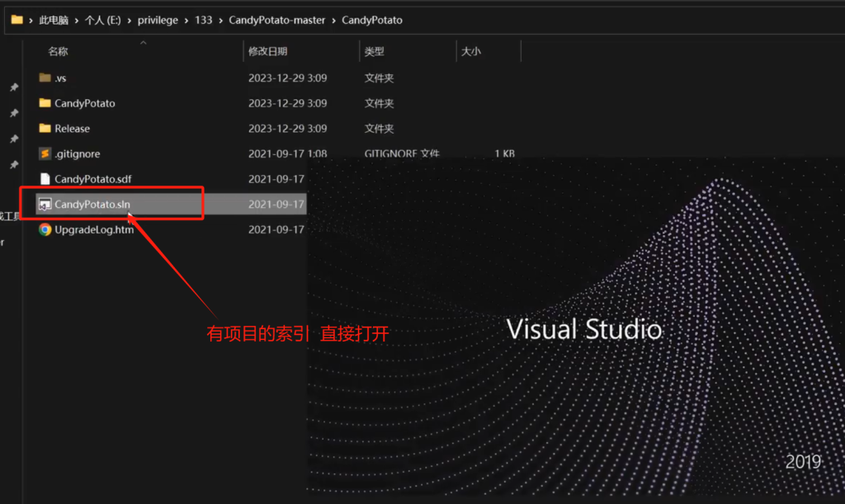The height and width of the screenshot is (504, 845).
Task: Go to privilege folder breadcrumb
Action: 158,21
